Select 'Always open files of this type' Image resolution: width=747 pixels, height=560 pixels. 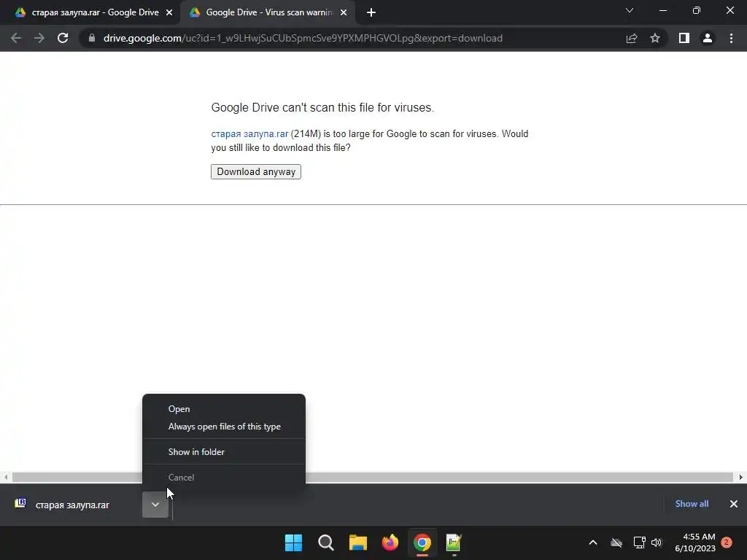[x=224, y=427]
